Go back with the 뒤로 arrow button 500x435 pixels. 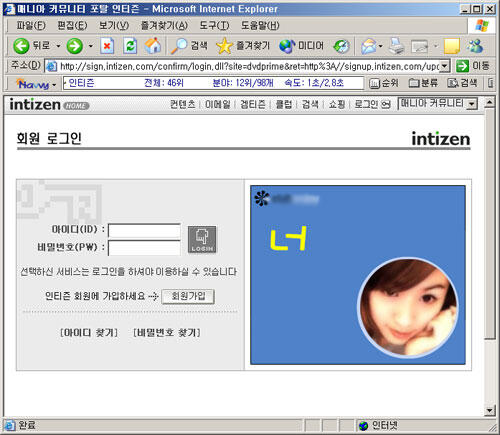click(31, 46)
